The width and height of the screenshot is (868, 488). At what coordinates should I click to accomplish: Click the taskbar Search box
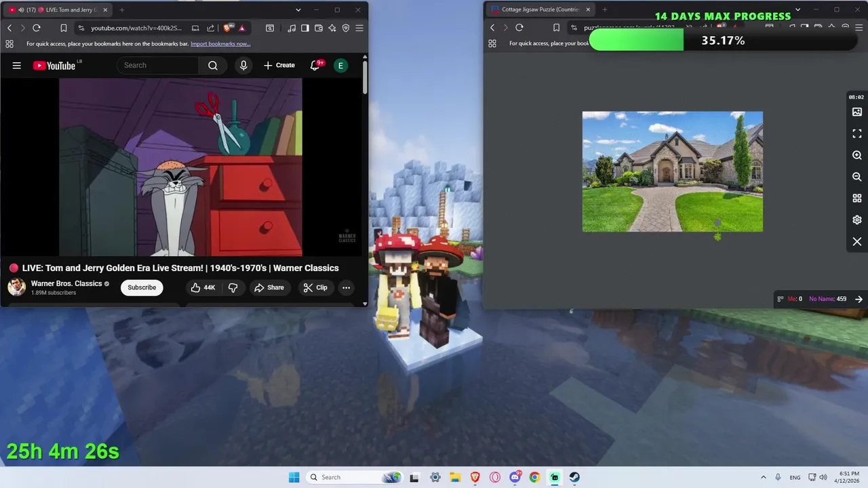pos(355,477)
